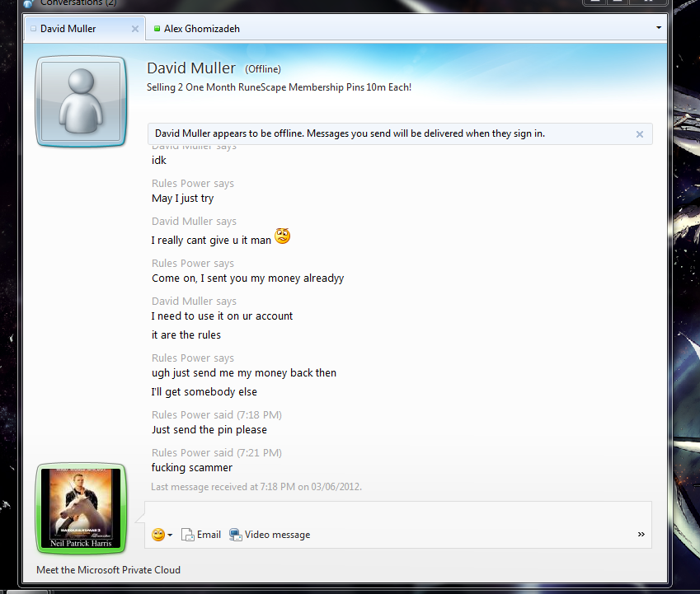Click the Messenger icon in the title bar
Image resolution: width=700 pixels, height=594 pixels.
click(28, 3)
